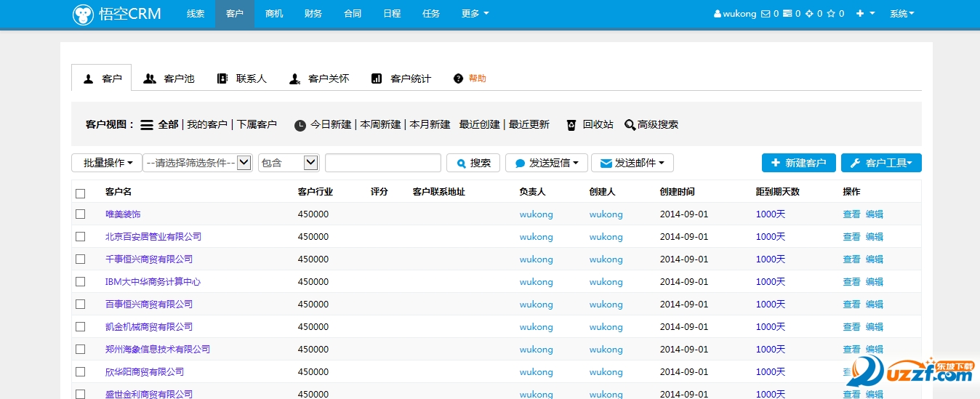
Task: Open the 北京百安居管业有限公司 customer link
Action: pos(153,237)
